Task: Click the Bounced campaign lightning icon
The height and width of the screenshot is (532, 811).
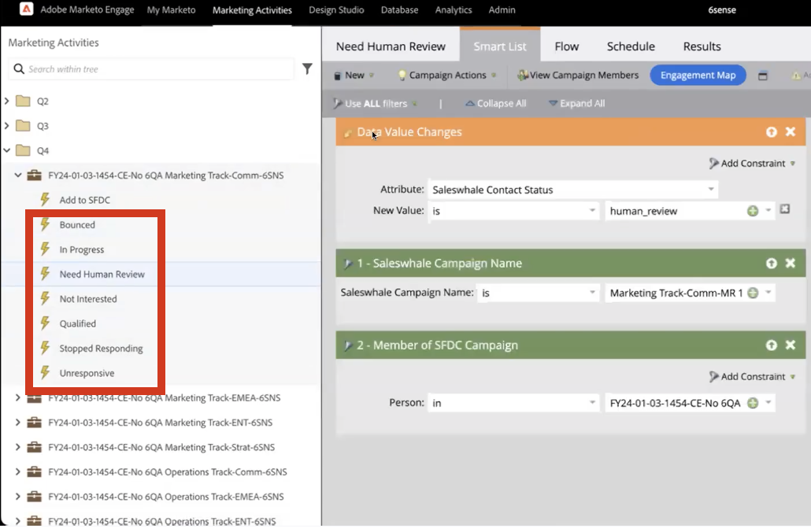Action: pyautogui.click(x=46, y=224)
